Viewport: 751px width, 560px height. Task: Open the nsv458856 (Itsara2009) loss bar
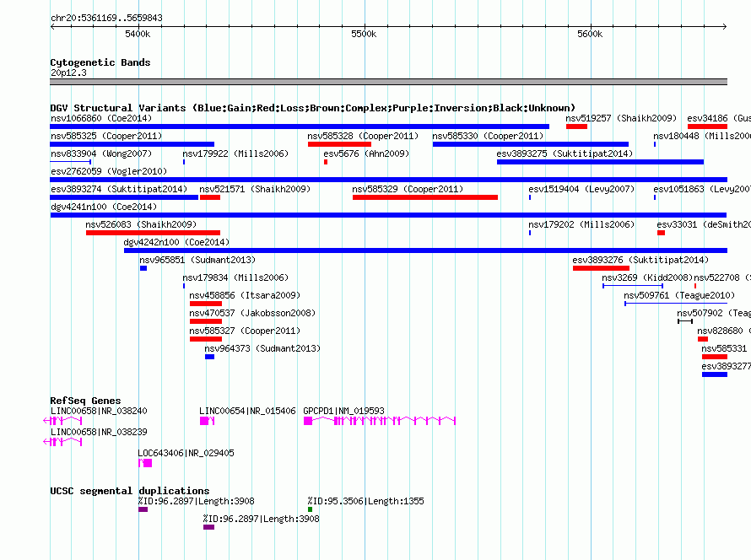206,304
